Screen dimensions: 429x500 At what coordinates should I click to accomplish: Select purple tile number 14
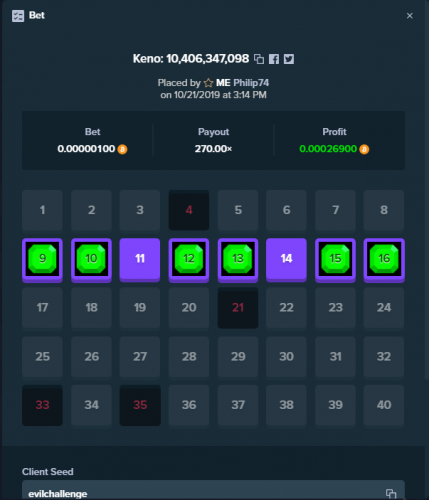286,259
